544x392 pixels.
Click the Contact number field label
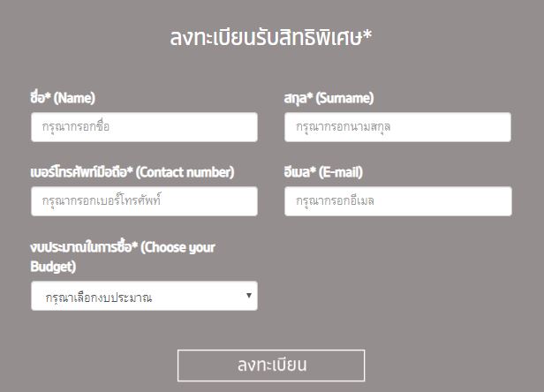[x=132, y=172]
